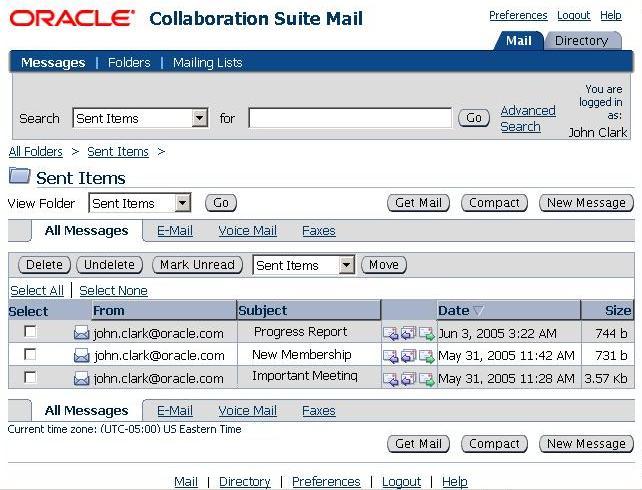Check the Important Meeting message checkbox

pos(30,377)
